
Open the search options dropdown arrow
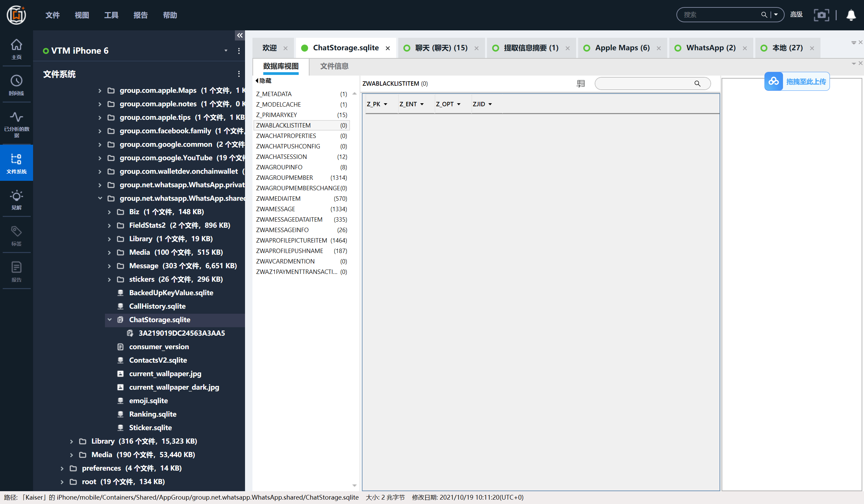[x=776, y=15]
